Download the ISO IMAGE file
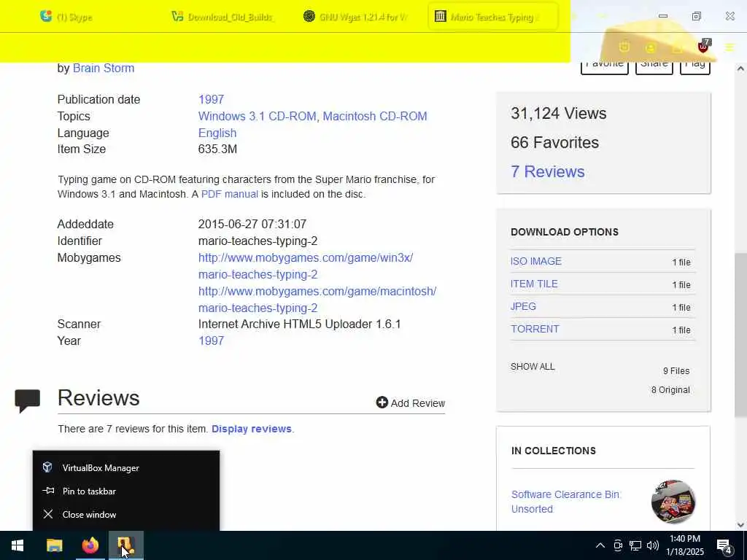Screen dimensions: 747x560 coord(536,261)
